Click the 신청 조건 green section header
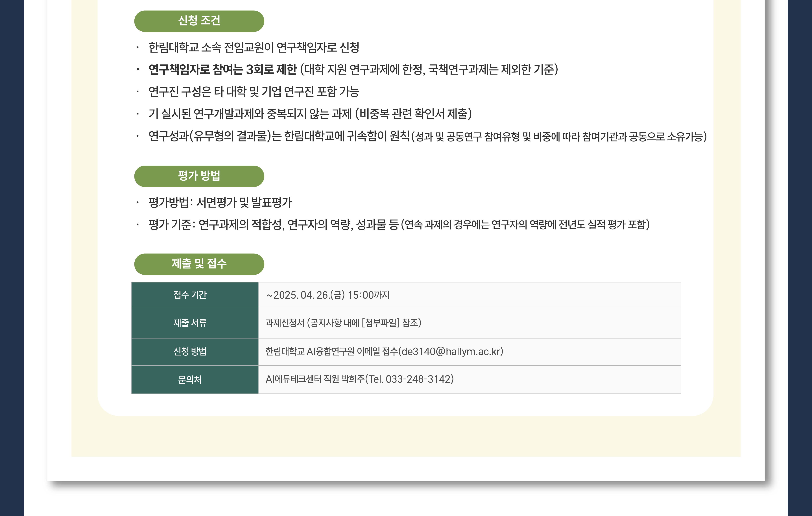 point(199,21)
